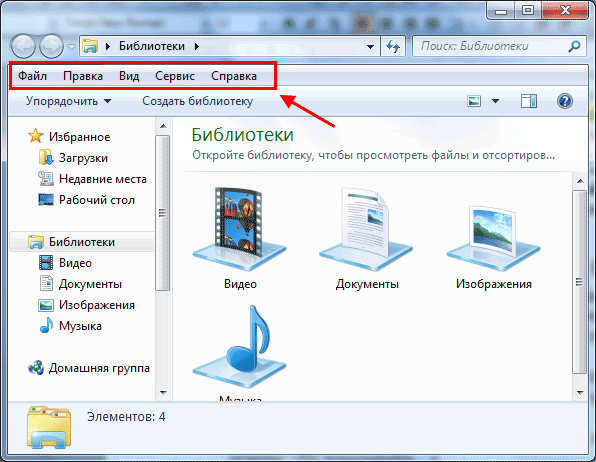Open the Сервис menu
The height and width of the screenshot is (462, 596).
click(x=175, y=76)
